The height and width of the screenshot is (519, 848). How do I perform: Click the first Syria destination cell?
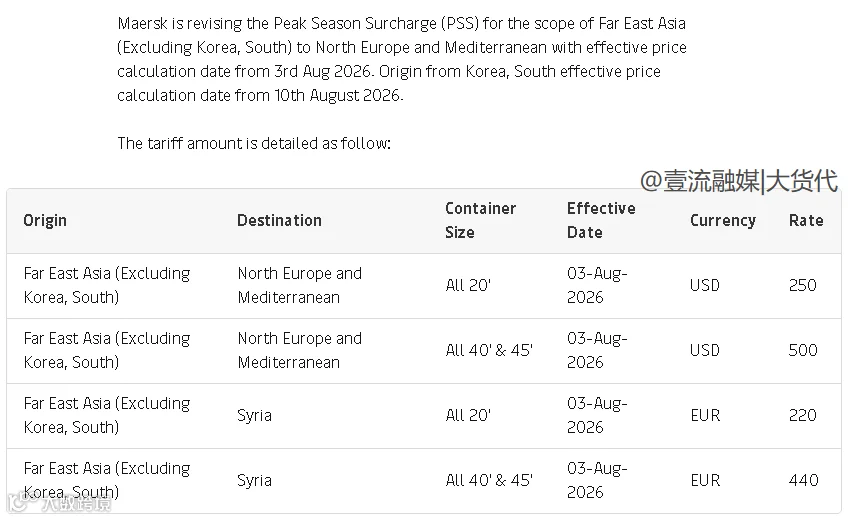[x=254, y=416]
